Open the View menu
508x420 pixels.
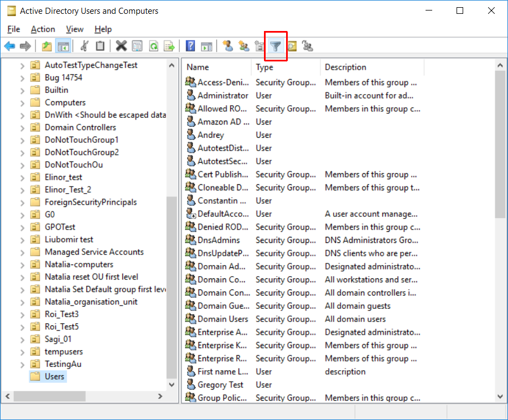tap(74, 29)
